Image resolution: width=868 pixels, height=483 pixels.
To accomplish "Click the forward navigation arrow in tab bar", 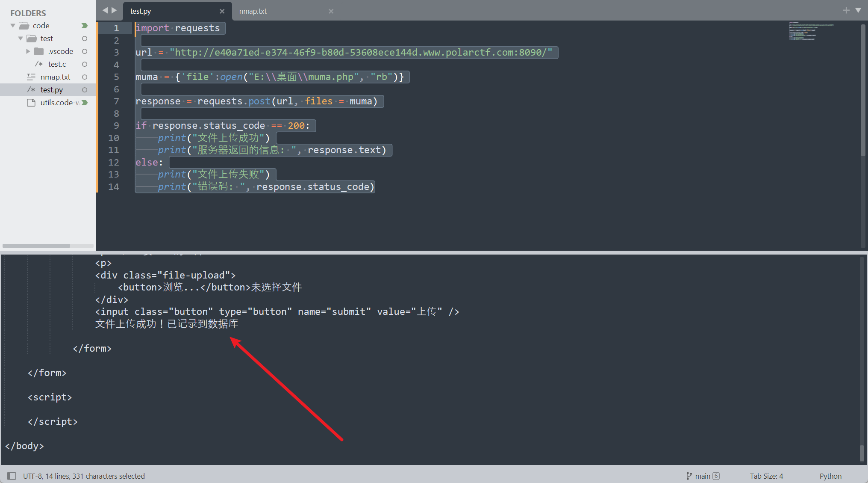I will coord(114,10).
